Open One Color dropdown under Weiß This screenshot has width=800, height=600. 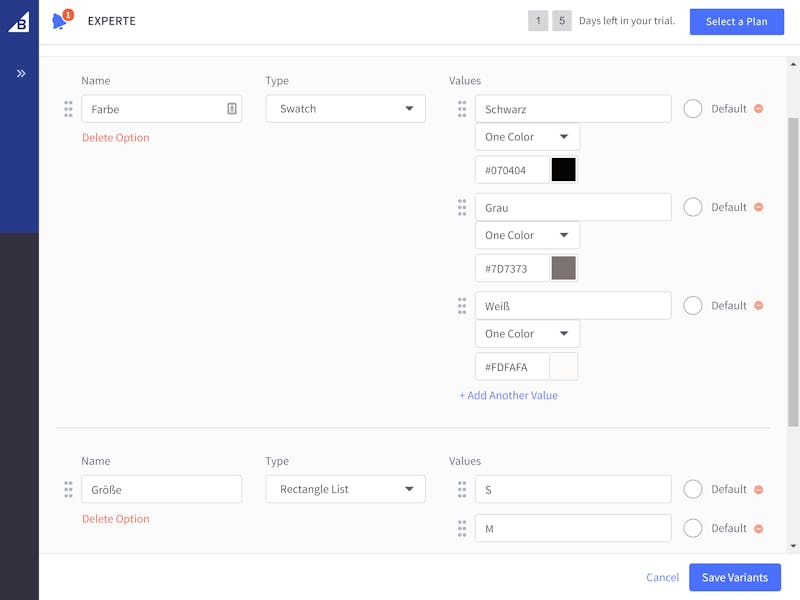point(528,334)
